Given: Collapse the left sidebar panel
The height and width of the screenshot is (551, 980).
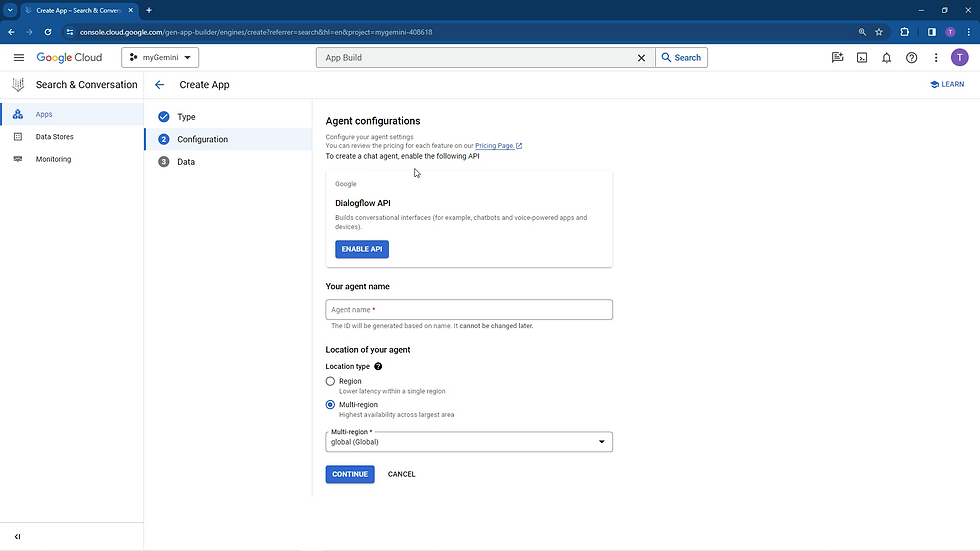Looking at the screenshot, I should (18, 537).
